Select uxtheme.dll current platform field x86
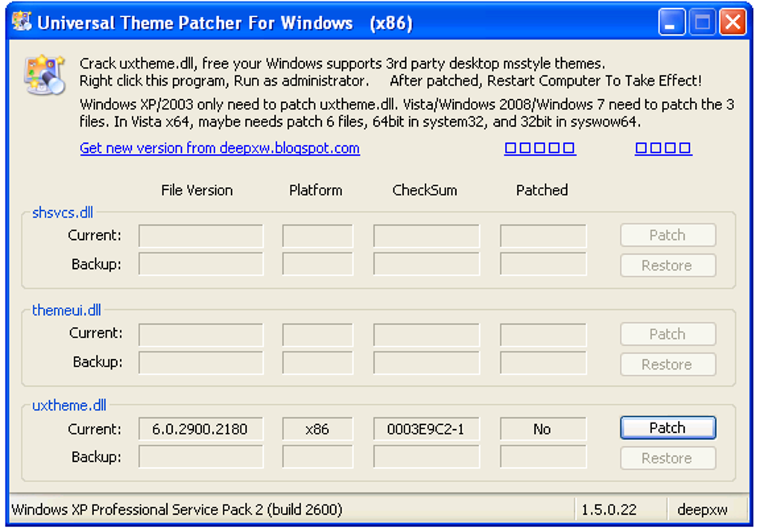The height and width of the screenshot is (532, 760). coord(317,428)
